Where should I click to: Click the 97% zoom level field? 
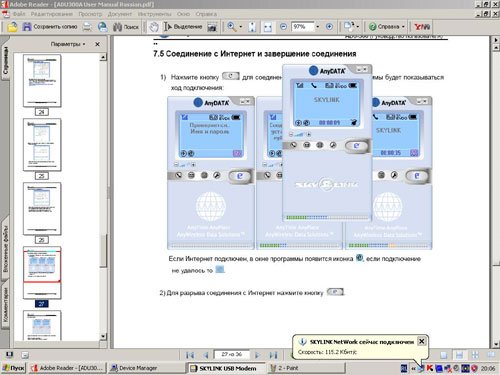tap(302, 27)
